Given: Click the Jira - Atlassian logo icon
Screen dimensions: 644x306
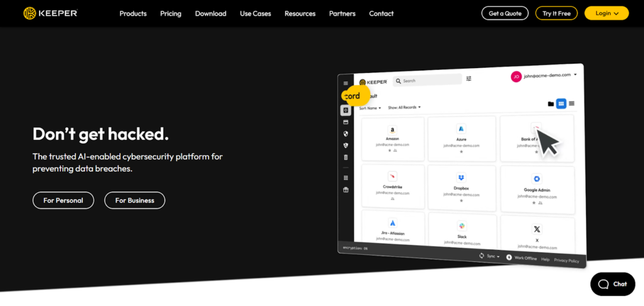Looking at the screenshot, I should (392, 223).
